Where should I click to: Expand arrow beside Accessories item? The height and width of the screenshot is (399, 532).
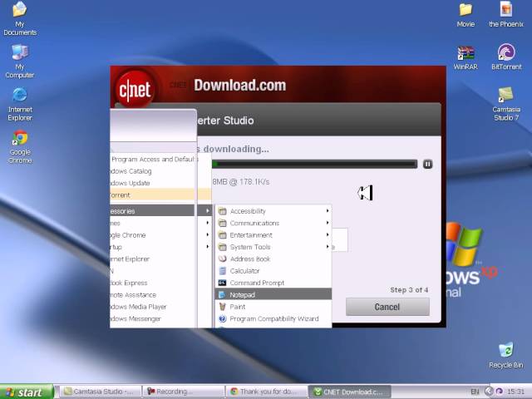(207, 210)
